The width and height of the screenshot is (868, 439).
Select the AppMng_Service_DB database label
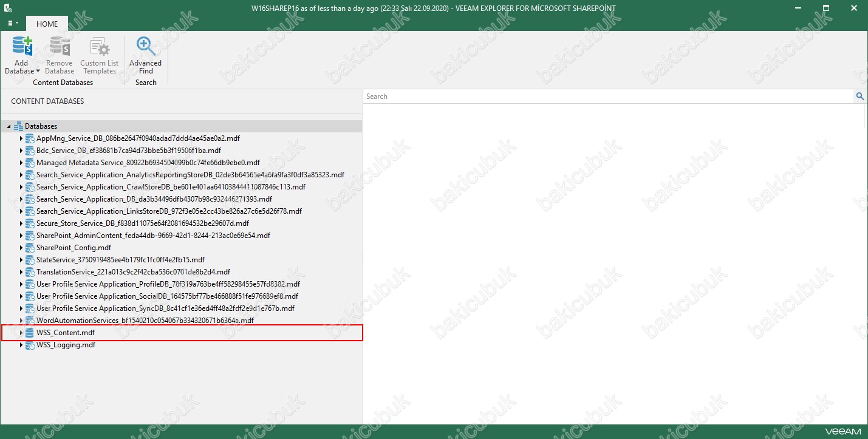click(138, 138)
